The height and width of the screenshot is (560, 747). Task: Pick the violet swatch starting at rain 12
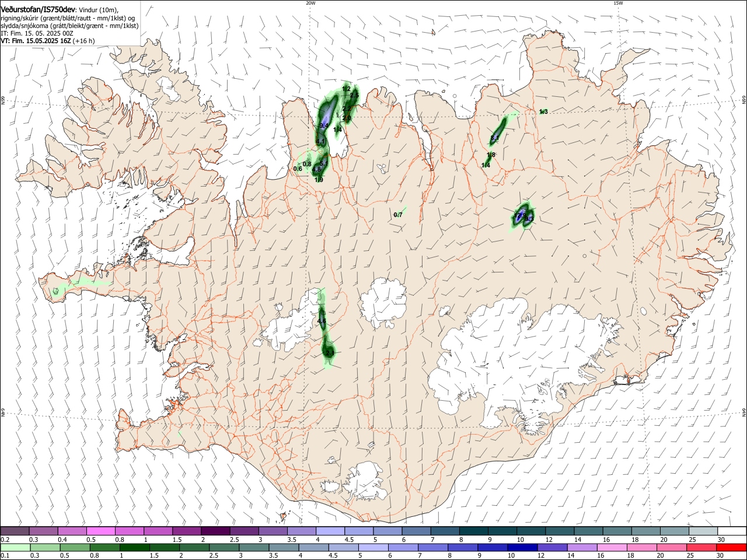pos(552,548)
